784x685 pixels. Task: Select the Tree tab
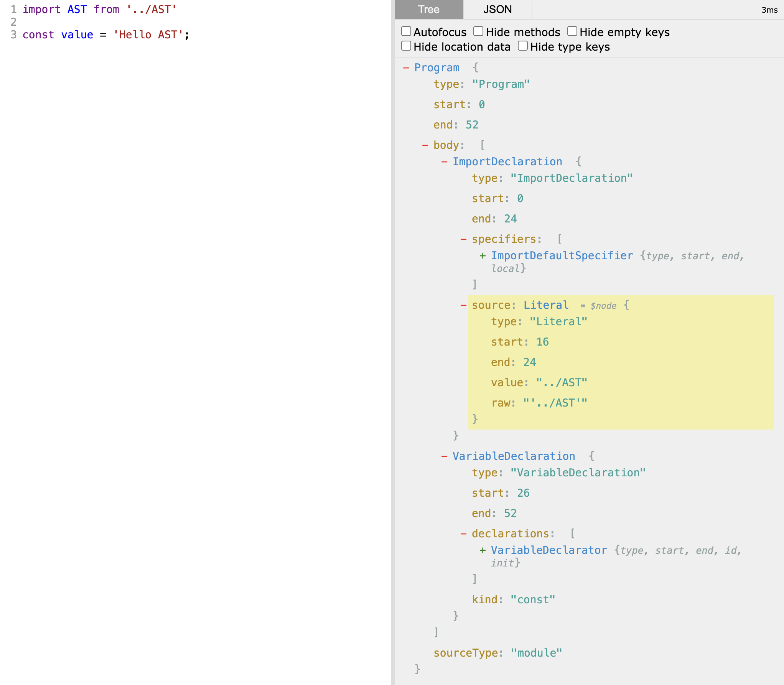(x=429, y=10)
